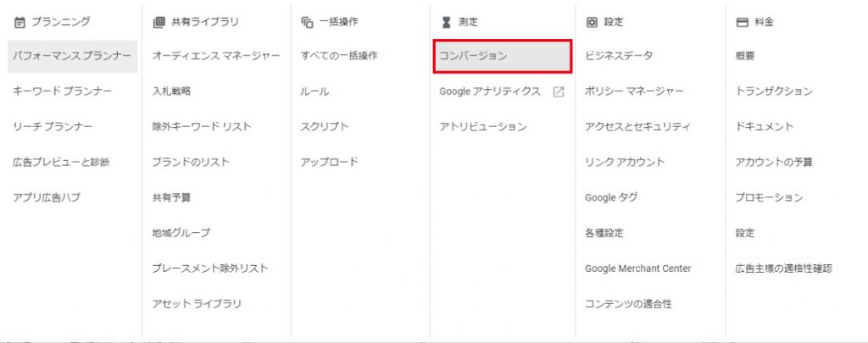
Task: Open アクセスとセキュリティ settings
Action: pyautogui.click(x=637, y=127)
